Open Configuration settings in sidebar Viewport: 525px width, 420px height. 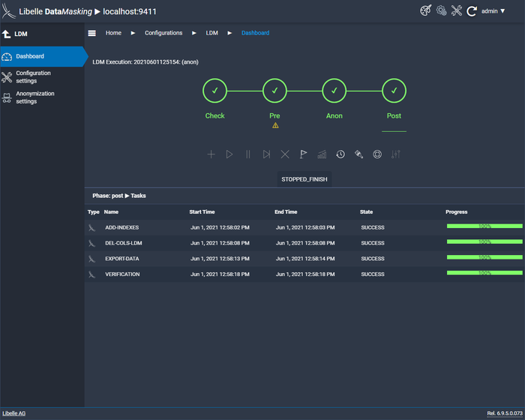tap(34, 77)
